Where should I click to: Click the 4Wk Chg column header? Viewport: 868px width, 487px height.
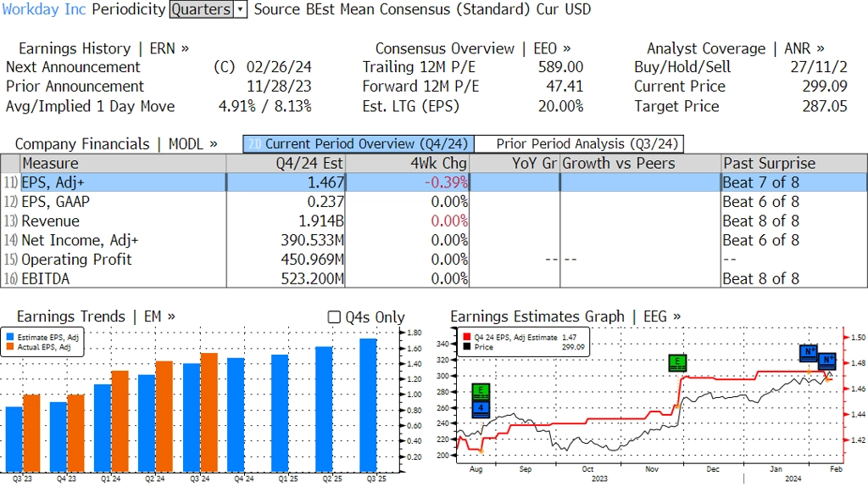pos(407,164)
